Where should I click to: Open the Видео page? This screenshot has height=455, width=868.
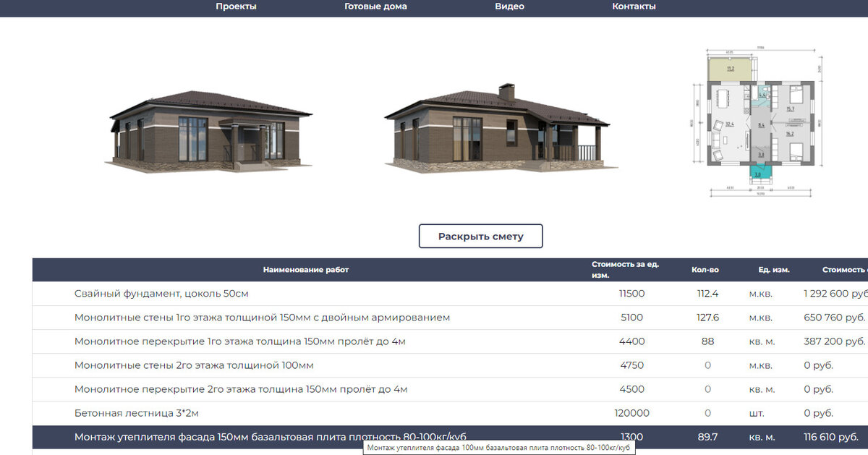point(509,7)
